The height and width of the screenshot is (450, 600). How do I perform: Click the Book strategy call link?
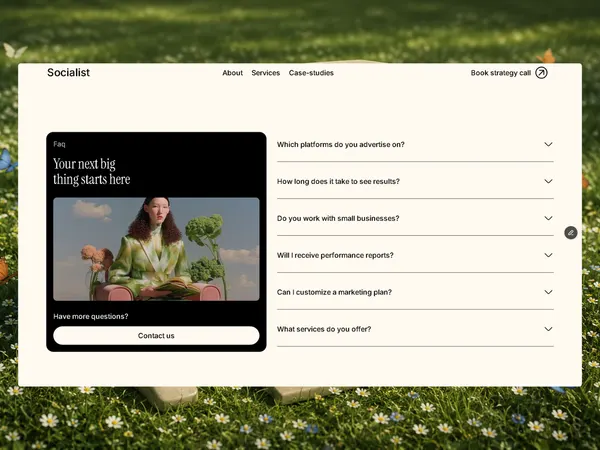[501, 73]
